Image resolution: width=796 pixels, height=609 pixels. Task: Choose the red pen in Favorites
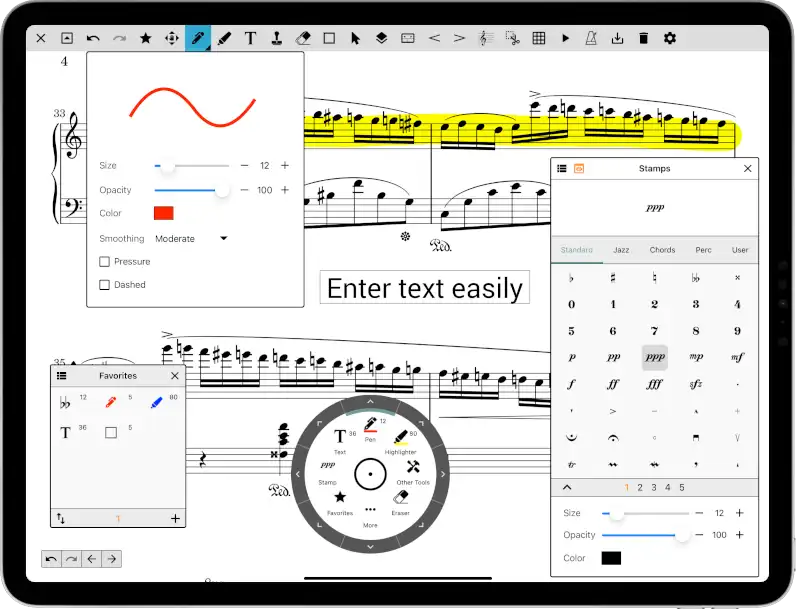pyautogui.click(x=111, y=404)
